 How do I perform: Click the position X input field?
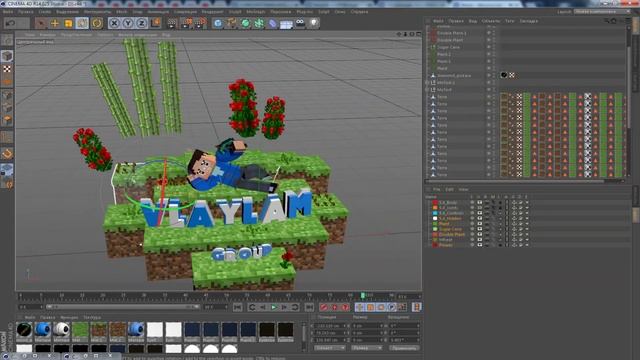pyautogui.click(x=329, y=326)
